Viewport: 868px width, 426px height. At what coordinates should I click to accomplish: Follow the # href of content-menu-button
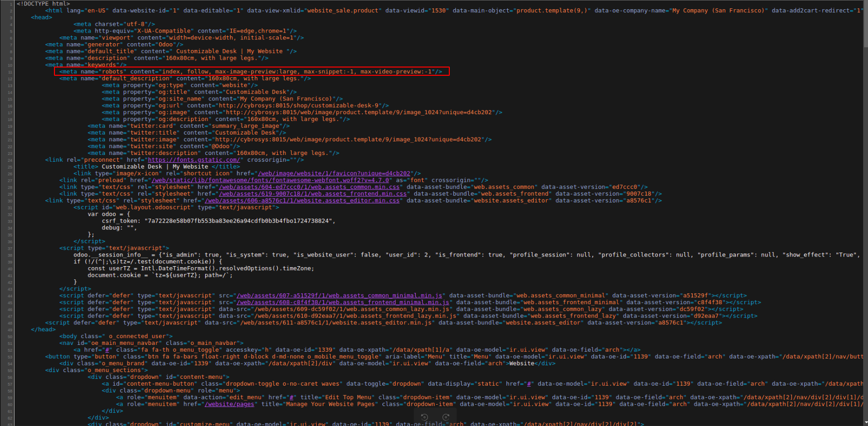pos(529,384)
